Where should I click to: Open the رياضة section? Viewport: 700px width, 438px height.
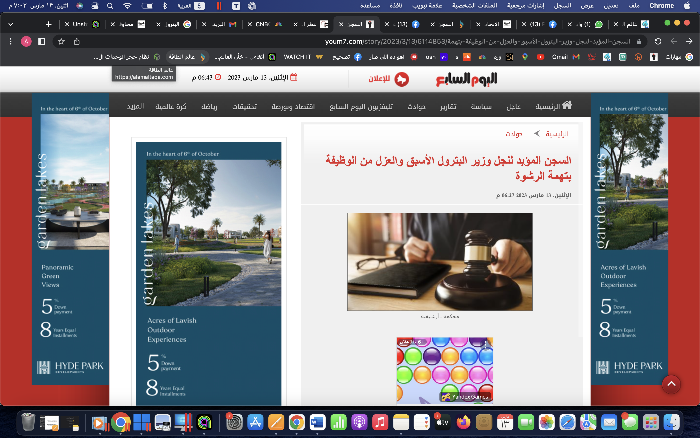pyautogui.click(x=209, y=106)
